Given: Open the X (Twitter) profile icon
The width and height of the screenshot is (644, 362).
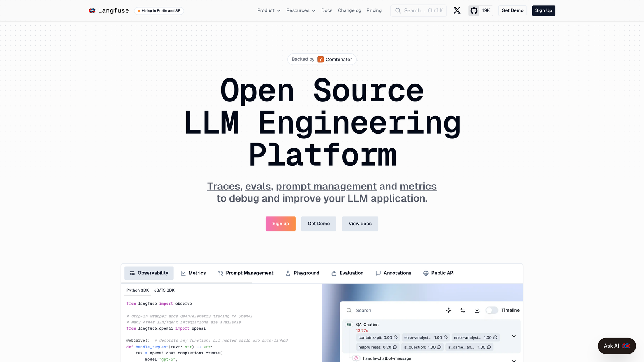Looking at the screenshot, I should pos(457,10).
